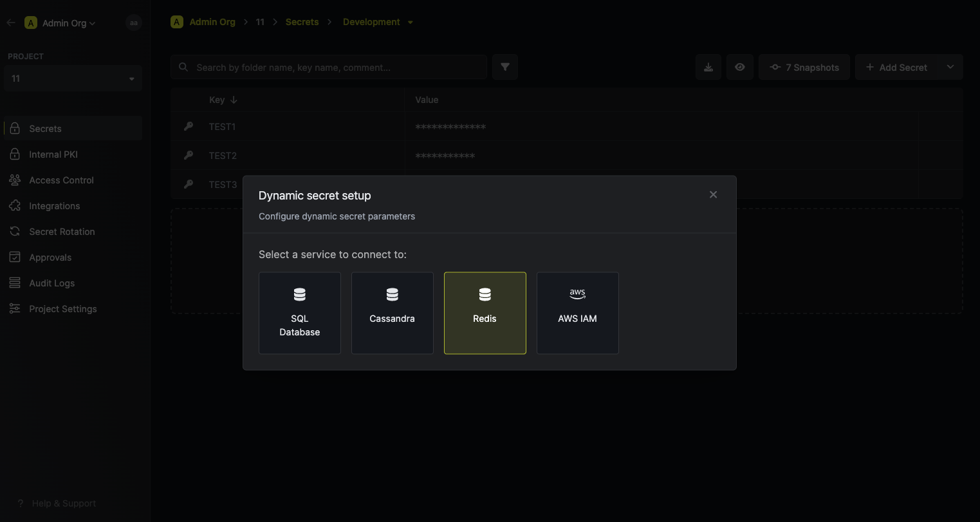Click the TEST3 key name
This screenshot has width=980, height=522.
pyautogui.click(x=223, y=184)
